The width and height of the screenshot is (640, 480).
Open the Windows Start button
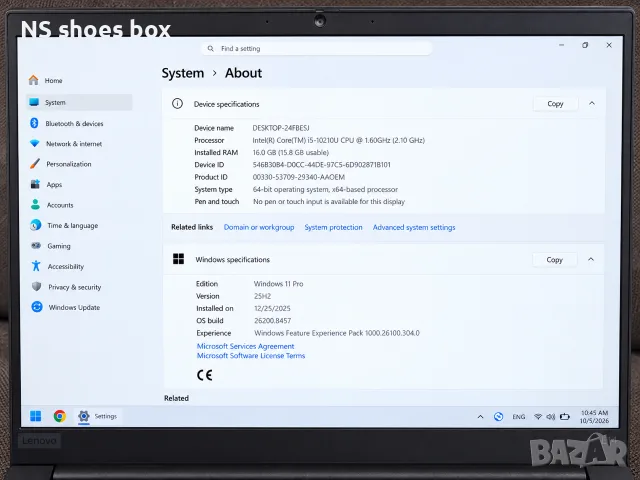(36, 416)
